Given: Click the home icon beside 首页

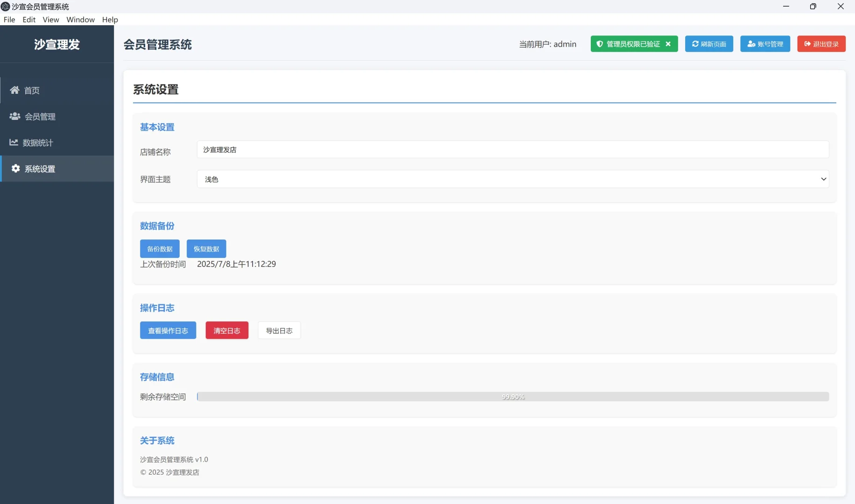Looking at the screenshot, I should coord(15,90).
